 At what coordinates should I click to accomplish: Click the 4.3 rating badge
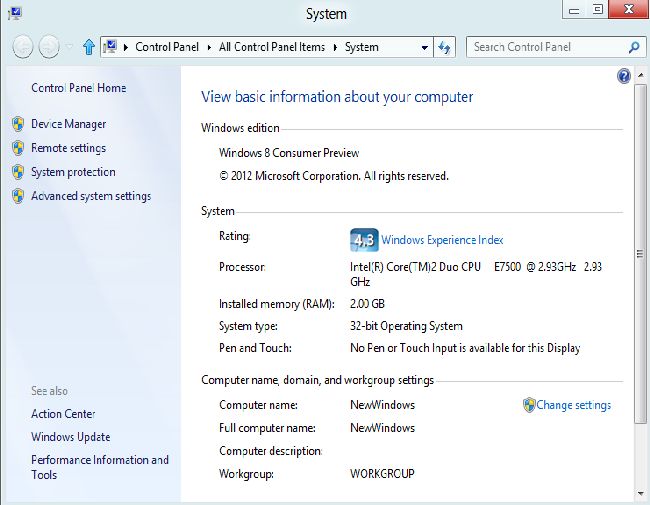364,240
